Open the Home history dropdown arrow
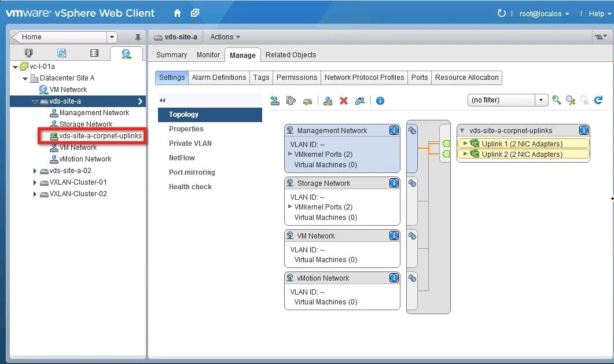Image resolution: width=614 pixels, height=364 pixels. coord(112,37)
